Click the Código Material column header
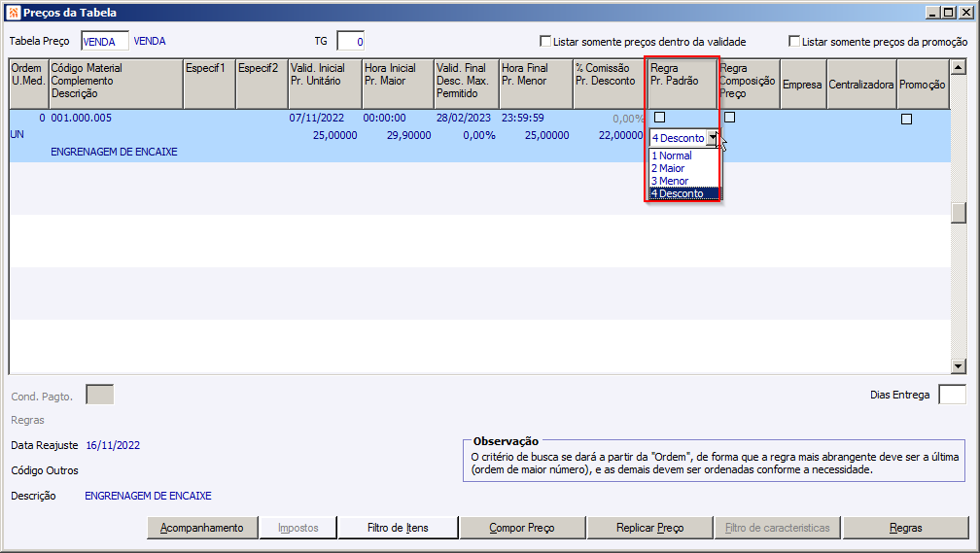Image resolution: width=980 pixels, height=553 pixels. (116, 84)
